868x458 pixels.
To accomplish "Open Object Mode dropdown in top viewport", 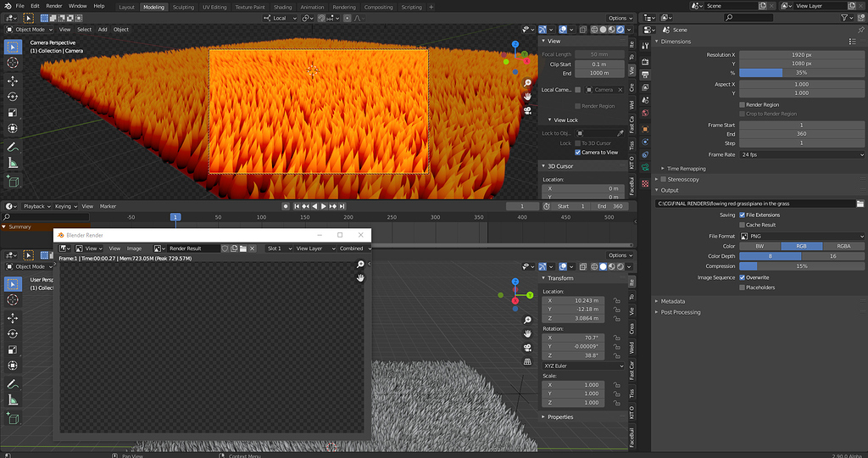I will [30, 30].
